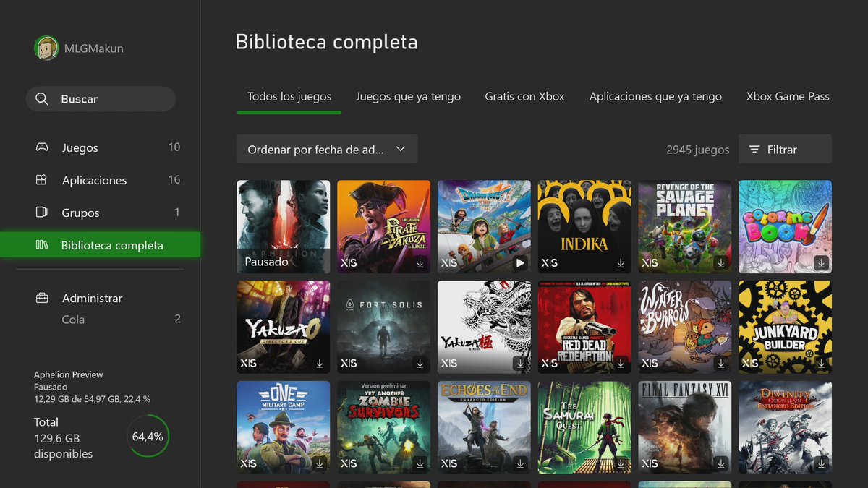Click download icon on Indika tile
Viewport: 868px width, 488px height.
(621, 263)
